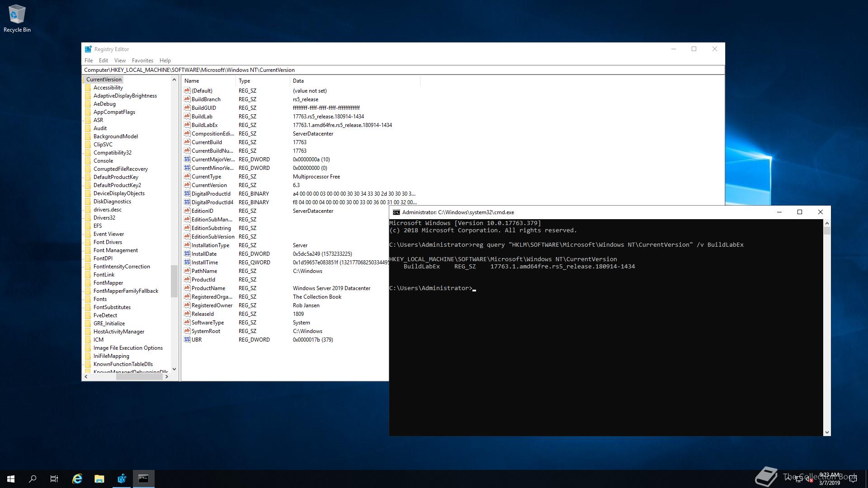Screen dimensions: 868x488
Task: Click the tree pane scroll-up arrow
Action: coord(174,80)
